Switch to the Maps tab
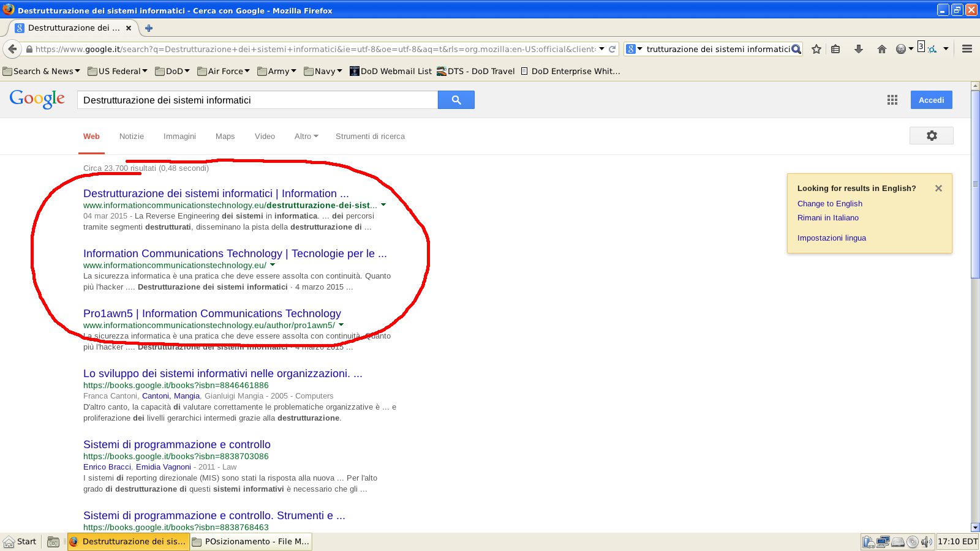Viewport: 980px width, 551px height. [225, 136]
